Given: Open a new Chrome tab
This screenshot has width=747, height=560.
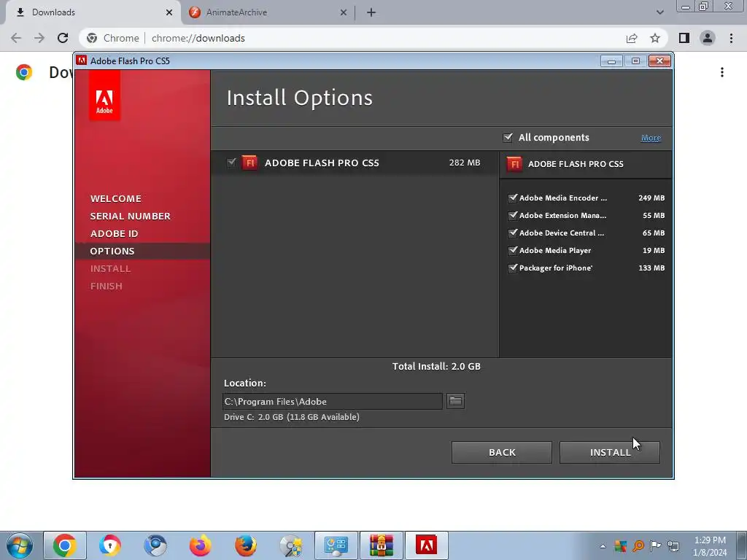Looking at the screenshot, I should (x=371, y=12).
